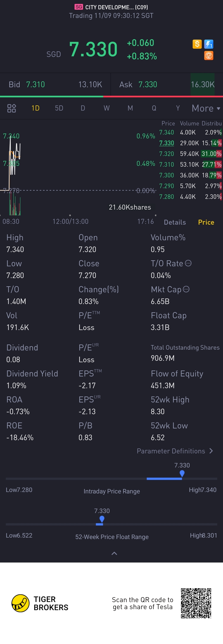223x644 pixels.
Task: Tap the T/O Rate info icon
Action: point(188,263)
